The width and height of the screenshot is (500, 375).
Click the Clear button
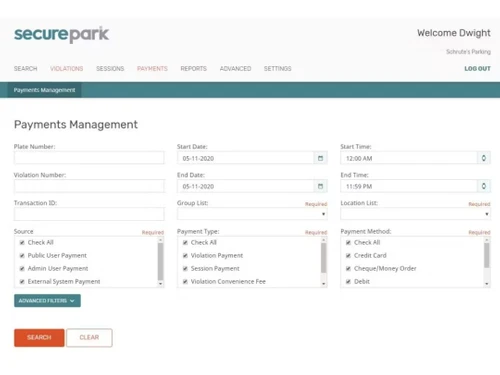pyautogui.click(x=89, y=338)
